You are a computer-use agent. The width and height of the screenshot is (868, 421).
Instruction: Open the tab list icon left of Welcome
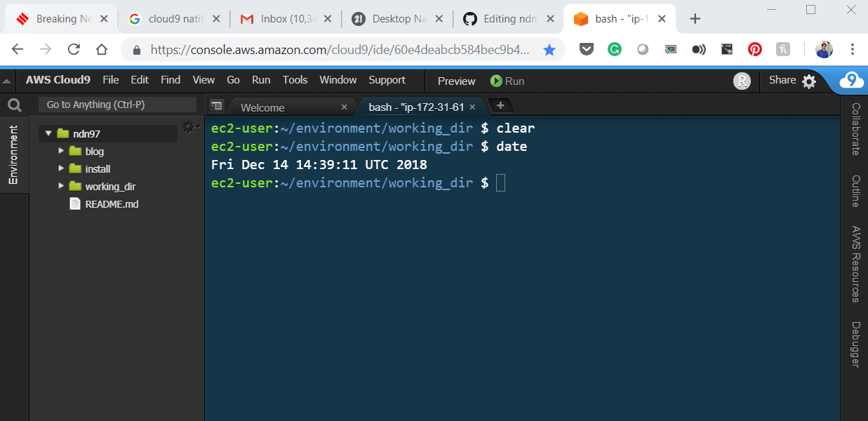pos(217,106)
